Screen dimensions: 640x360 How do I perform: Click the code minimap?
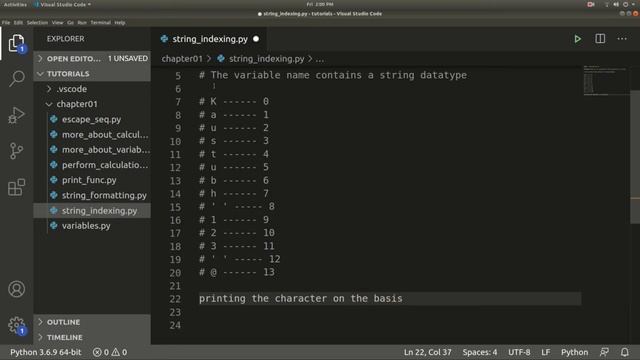[x=606, y=80]
